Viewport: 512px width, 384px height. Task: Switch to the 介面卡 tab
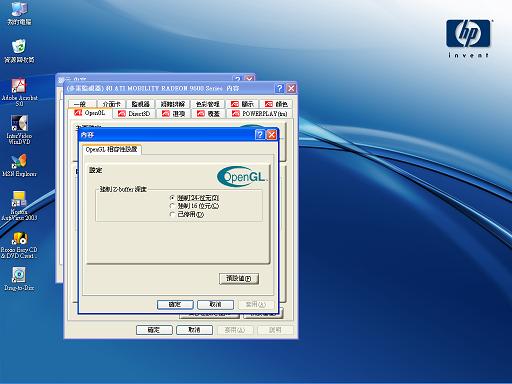[111, 104]
